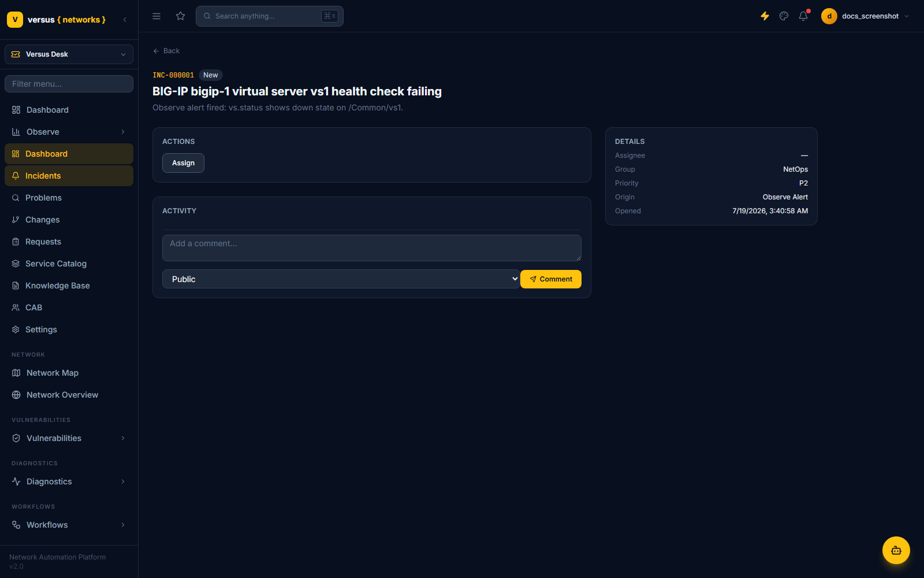Click the docs_screenshot user avatar
The width and height of the screenshot is (924, 578).
click(829, 16)
